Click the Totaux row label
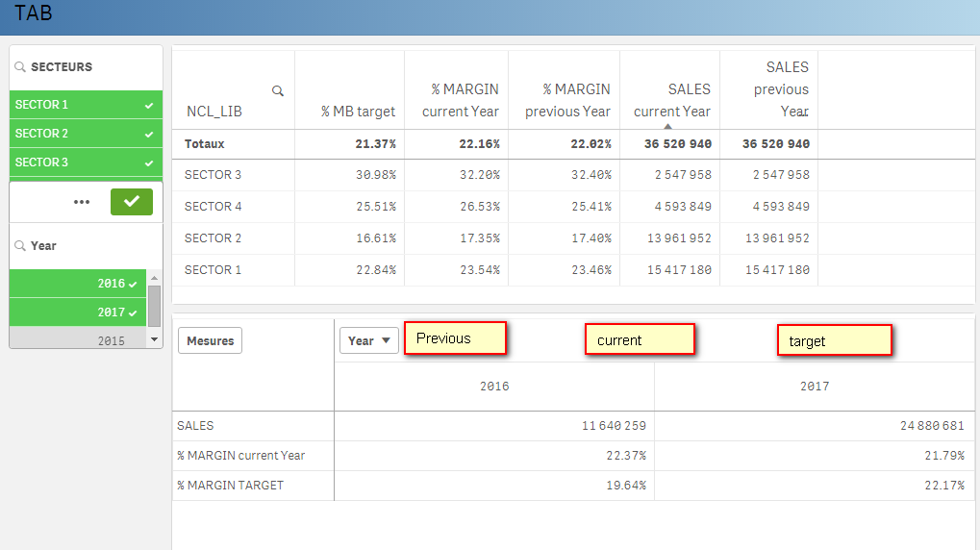The height and width of the screenshot is (550, 980). [x=205, y=144]
